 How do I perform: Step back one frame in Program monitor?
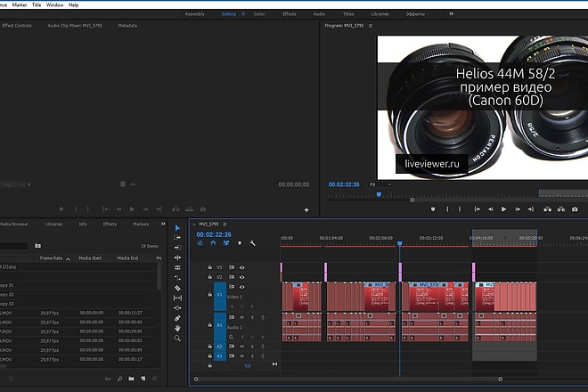click(x=491, y=209)
